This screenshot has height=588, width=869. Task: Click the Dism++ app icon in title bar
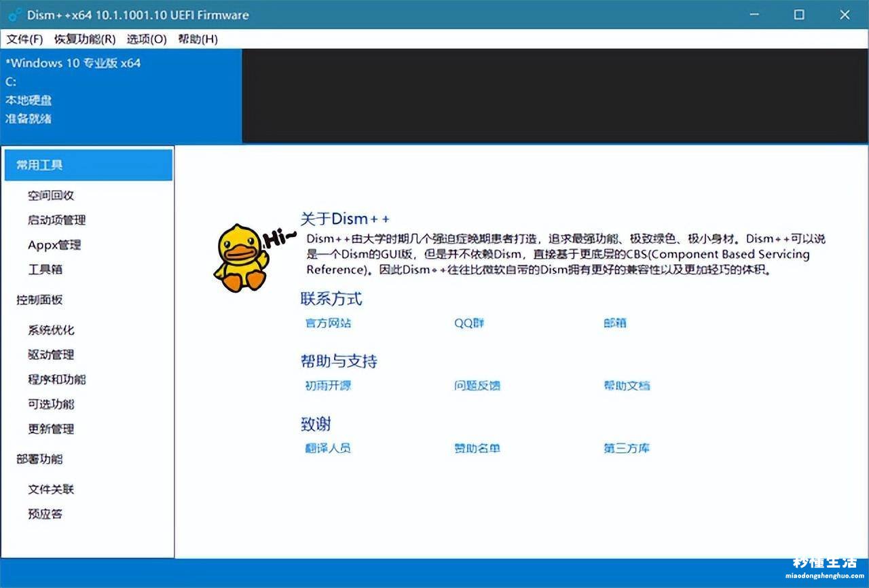pos(15,14)
